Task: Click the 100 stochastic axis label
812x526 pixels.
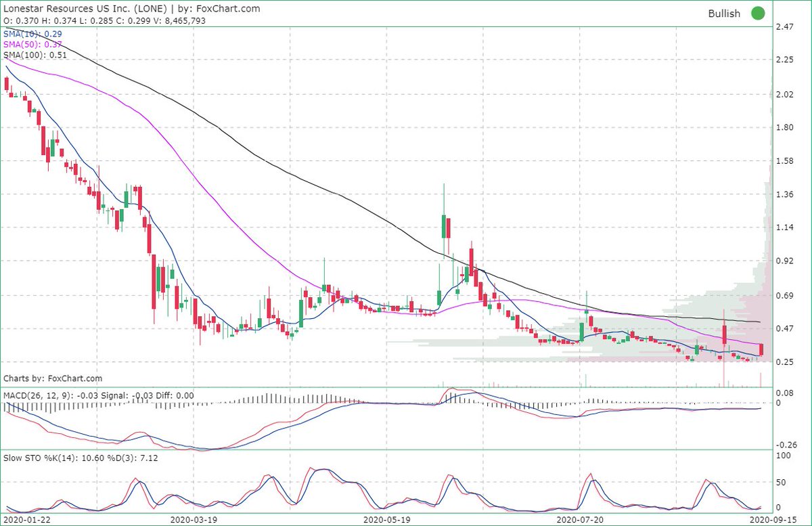Action: click(x=783, y=456)
